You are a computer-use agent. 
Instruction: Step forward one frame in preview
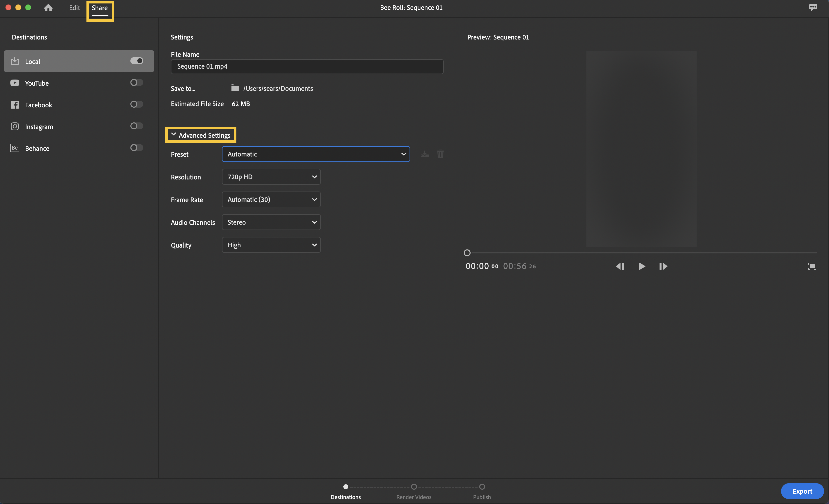click(x=663, y=266)
